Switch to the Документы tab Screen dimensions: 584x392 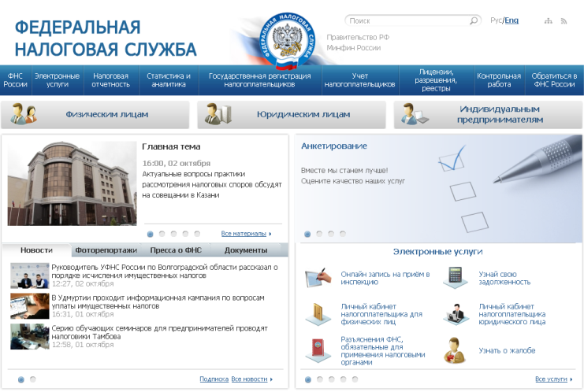point(246,250)
